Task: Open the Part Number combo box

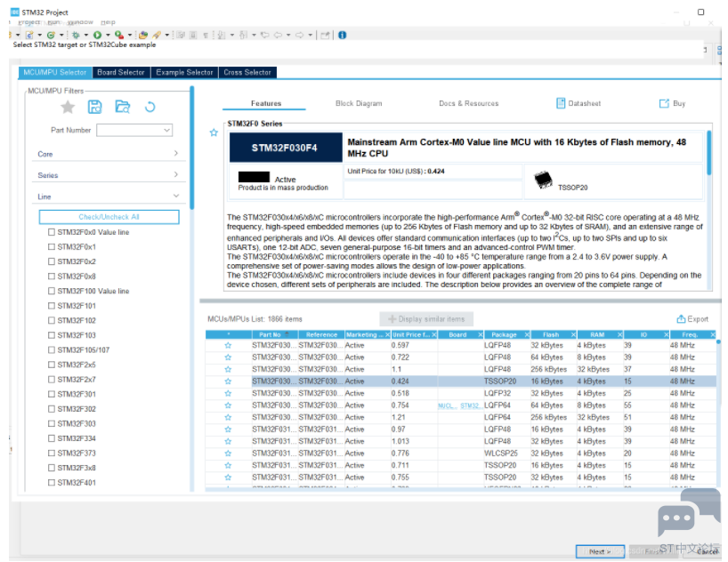Action: pyautogui.click(x=134, y=131)
